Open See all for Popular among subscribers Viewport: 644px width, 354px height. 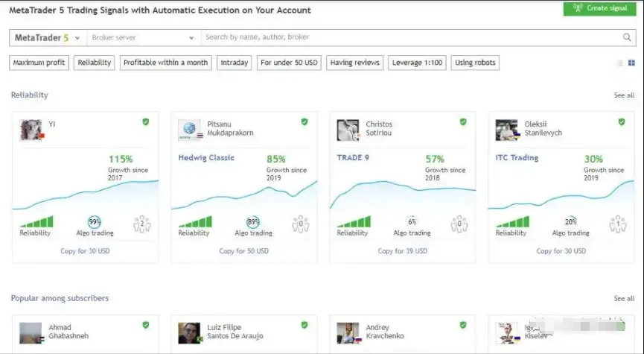624,299
